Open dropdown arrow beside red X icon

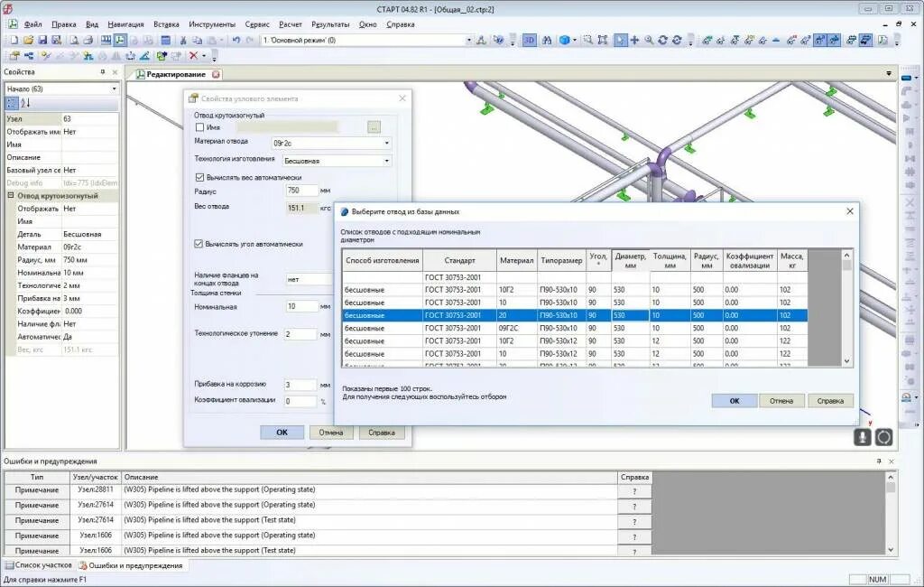click(204, 55)
